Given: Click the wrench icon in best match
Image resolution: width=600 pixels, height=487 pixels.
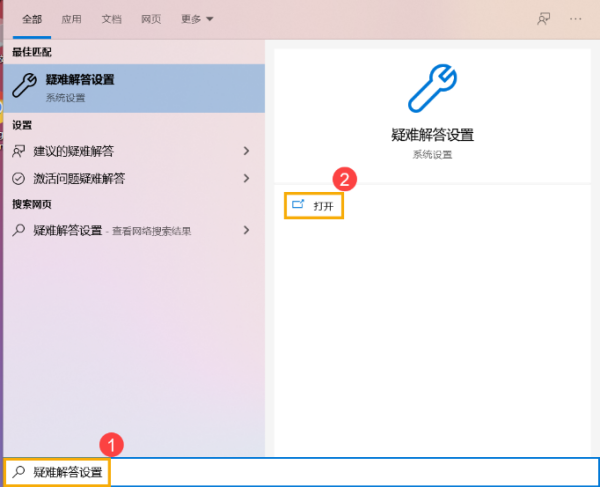Looking at the screenshot, I should pyautogui.click(x=24, y=85).
